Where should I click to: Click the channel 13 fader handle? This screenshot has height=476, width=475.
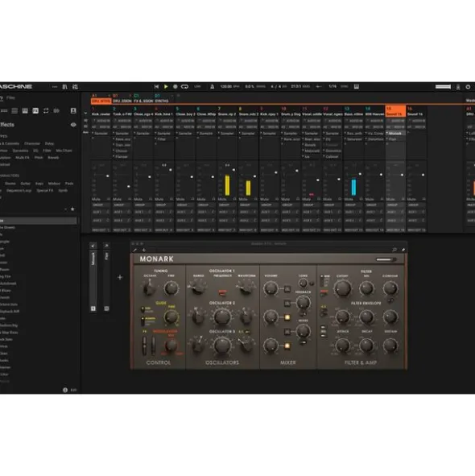[x=360, y=174]
